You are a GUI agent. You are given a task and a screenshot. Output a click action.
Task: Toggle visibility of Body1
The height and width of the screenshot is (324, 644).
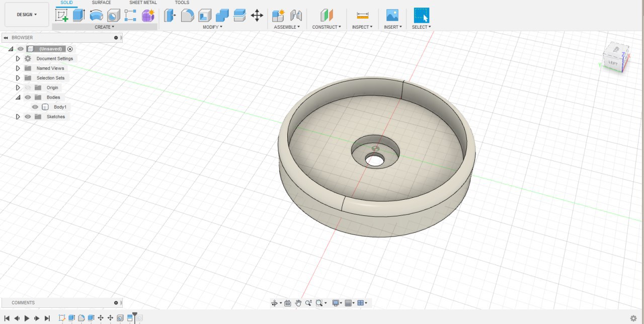coord(35,107)
